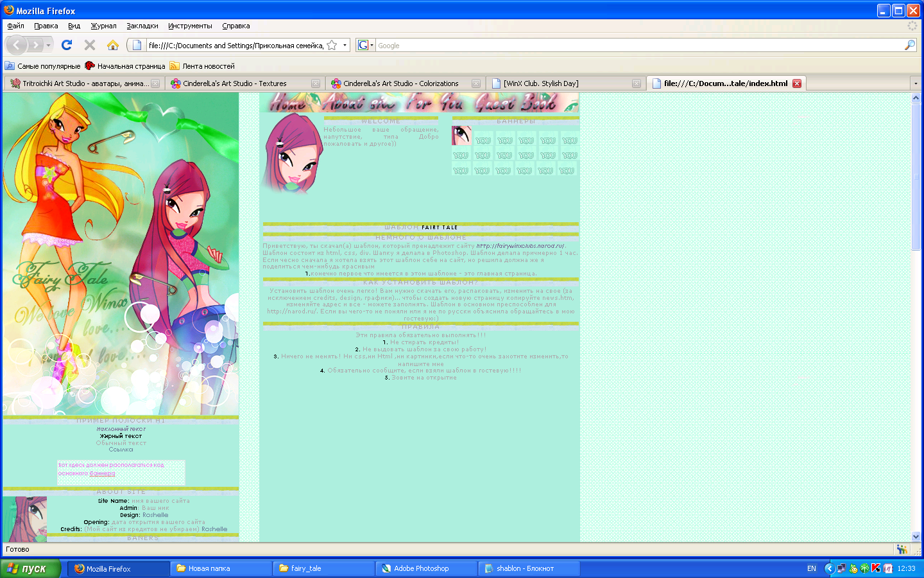Click the Roselle avatar image under ABOUT SITE
The width and height of the screenshot is (924, 578).
pyautogui.click(x=24, y=519)
